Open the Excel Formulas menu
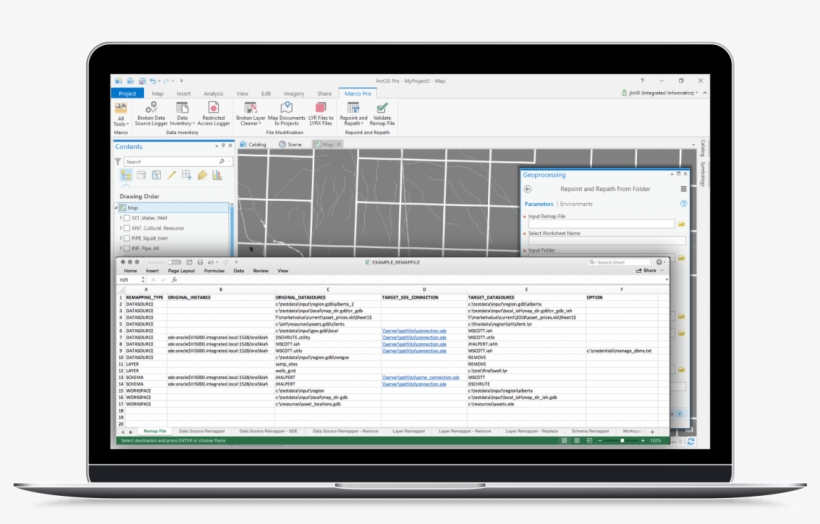 click(x=214, y=271)
